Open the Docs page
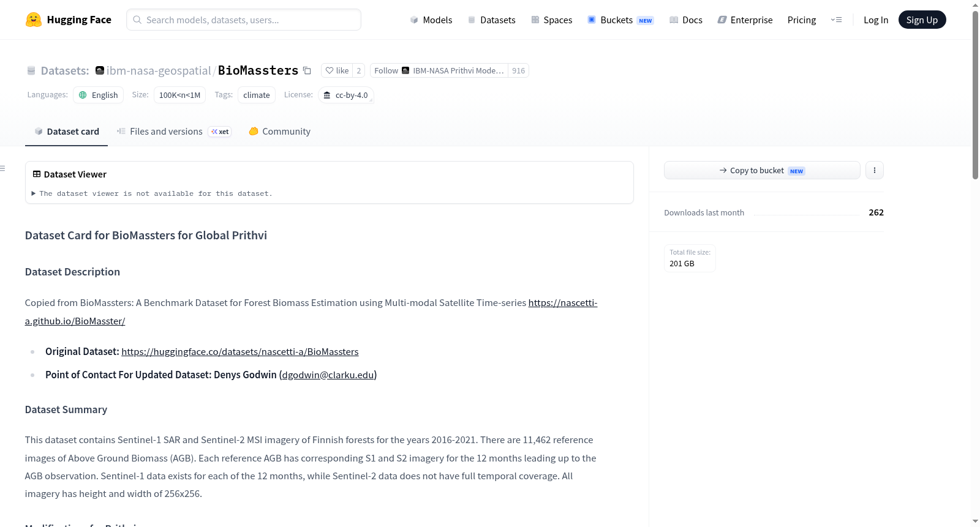Screen dimensions: 980x527 685,20
